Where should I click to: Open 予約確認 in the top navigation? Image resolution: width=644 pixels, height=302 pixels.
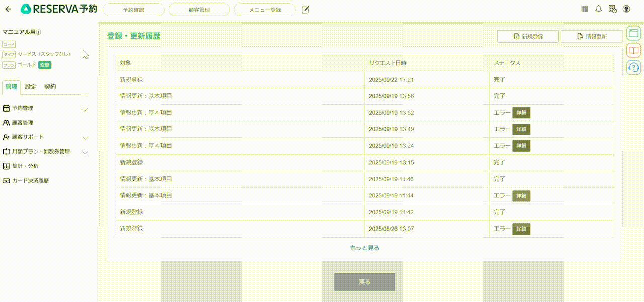pyautogui.click(x=133, y=10)
